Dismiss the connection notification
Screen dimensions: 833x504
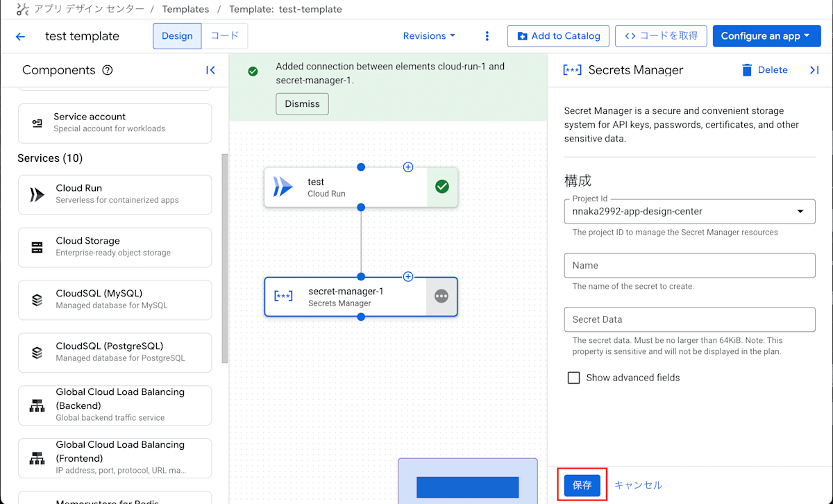(x=302, y=103)
